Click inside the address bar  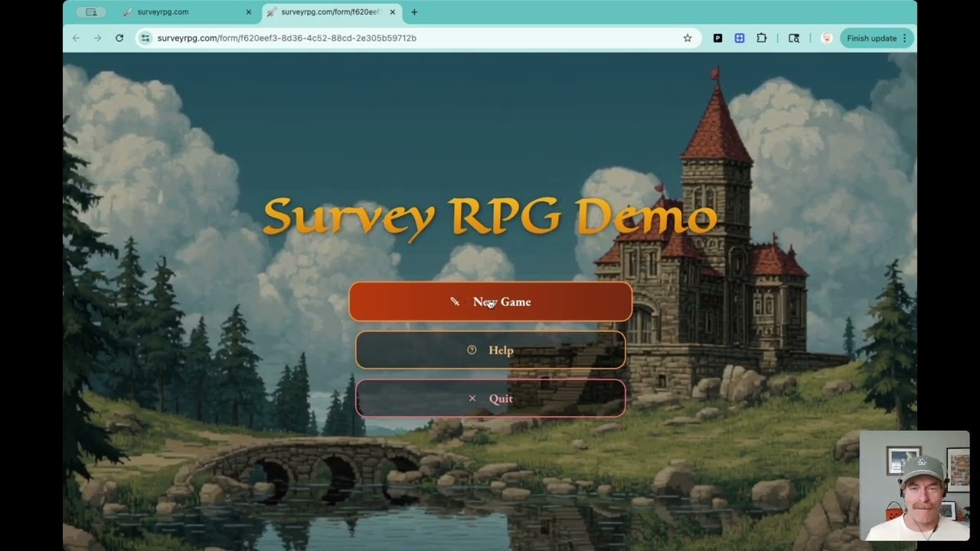306,37
